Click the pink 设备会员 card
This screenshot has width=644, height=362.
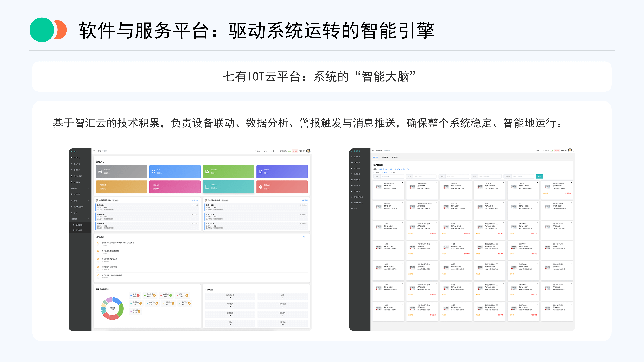175,187
